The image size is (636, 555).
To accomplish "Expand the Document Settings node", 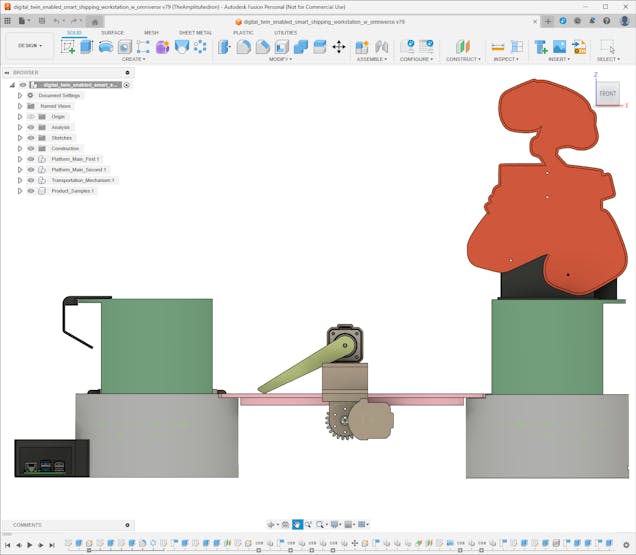I will click(x=19, y=95).
